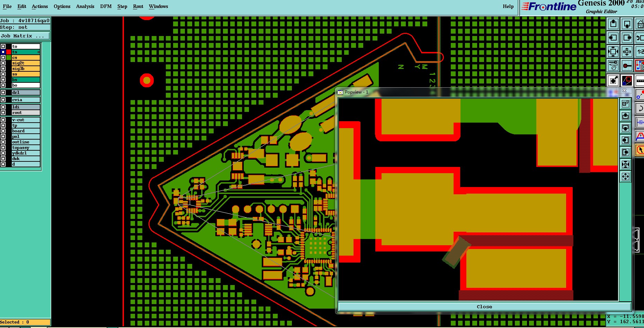
Task: Toggle the checkbox for layer outline
Action: tap(3, 142)
